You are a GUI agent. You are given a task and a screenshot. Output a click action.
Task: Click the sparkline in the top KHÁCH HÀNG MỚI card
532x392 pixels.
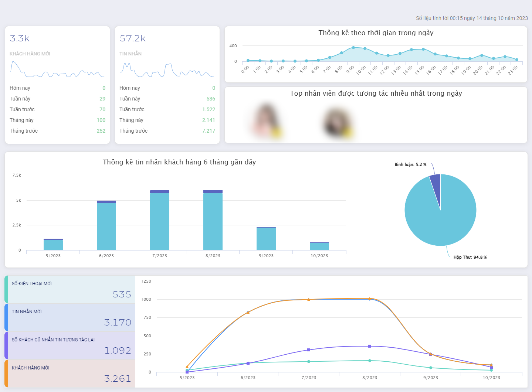pyautogui.click(x=57, y=69)
